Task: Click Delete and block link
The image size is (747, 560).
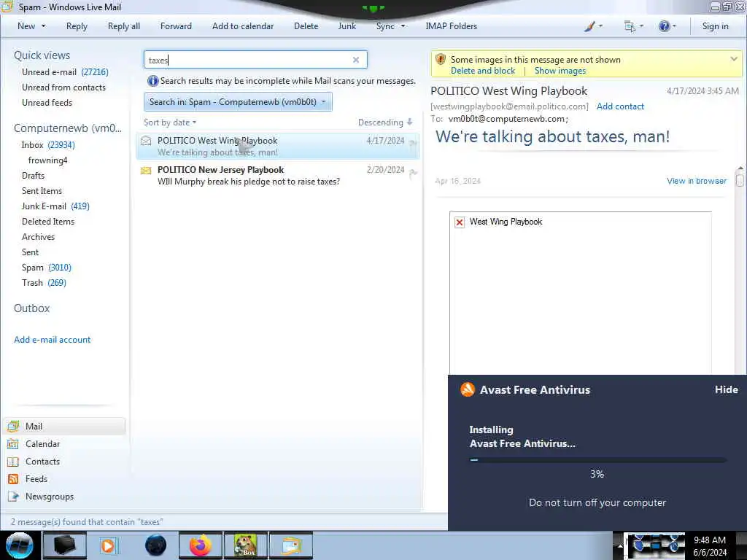Action: 483,71
